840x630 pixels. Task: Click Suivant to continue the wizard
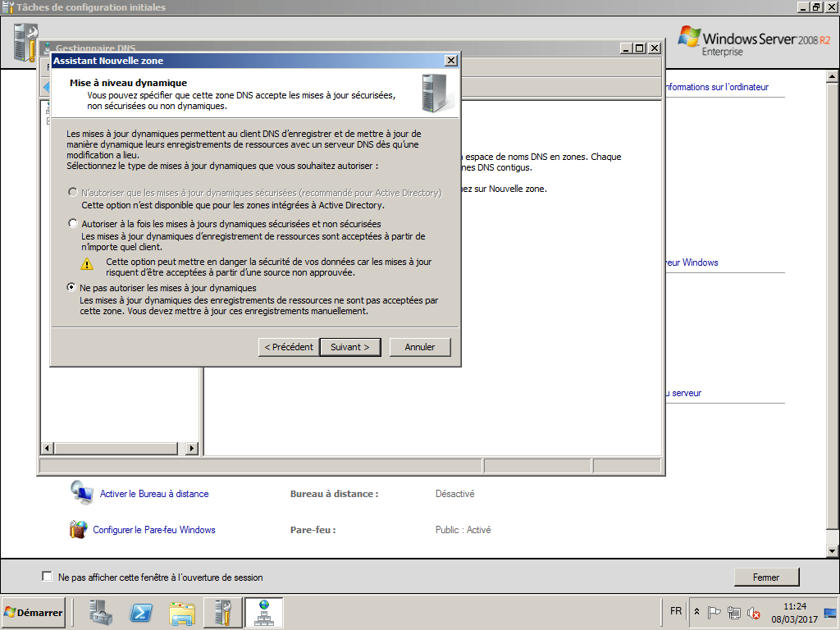(350, 347)
